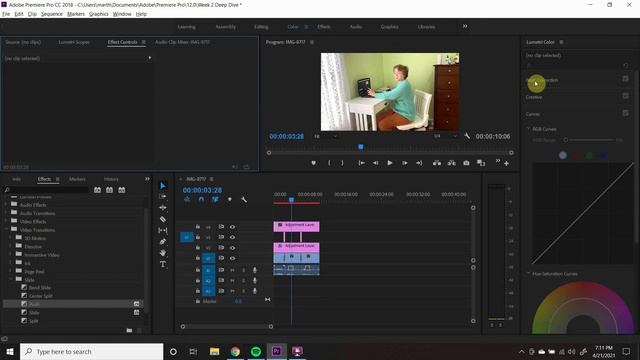Open File Explorer from taskbar
The height and width of the screenshot is (360, 640).
coord(214,351)
